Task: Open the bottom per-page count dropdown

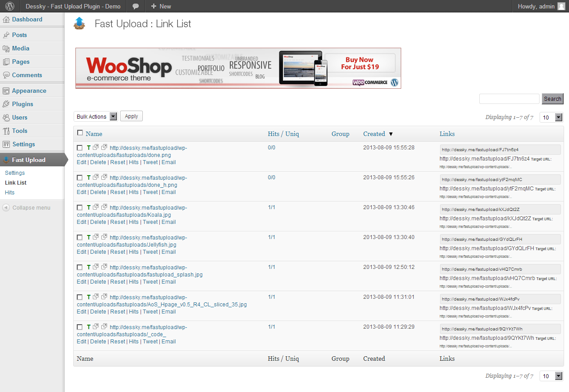Action: pyautogui.click(x=552, y=376)
